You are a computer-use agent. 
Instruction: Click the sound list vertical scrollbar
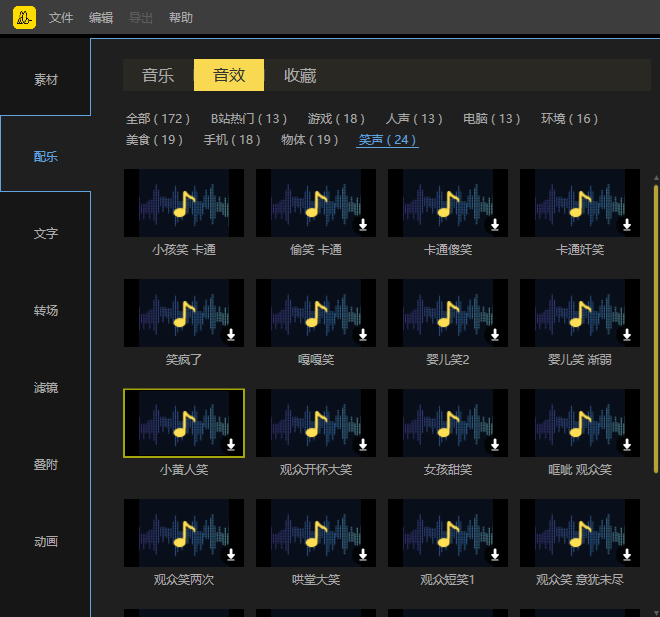point(656,328)
